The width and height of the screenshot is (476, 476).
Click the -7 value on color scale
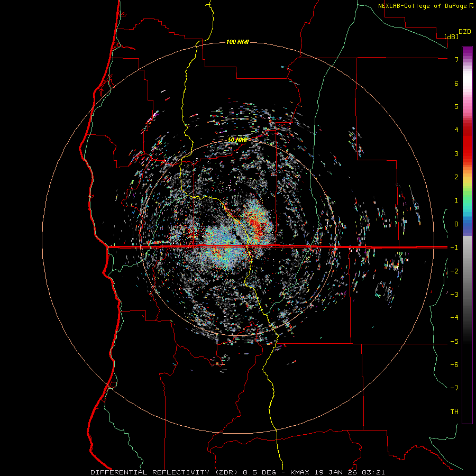(x=454, y=388)
